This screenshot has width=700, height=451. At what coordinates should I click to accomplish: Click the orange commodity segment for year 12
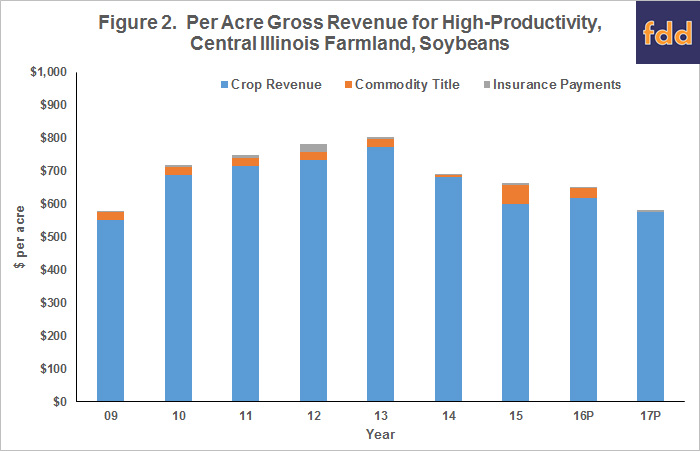pos(313,156)
